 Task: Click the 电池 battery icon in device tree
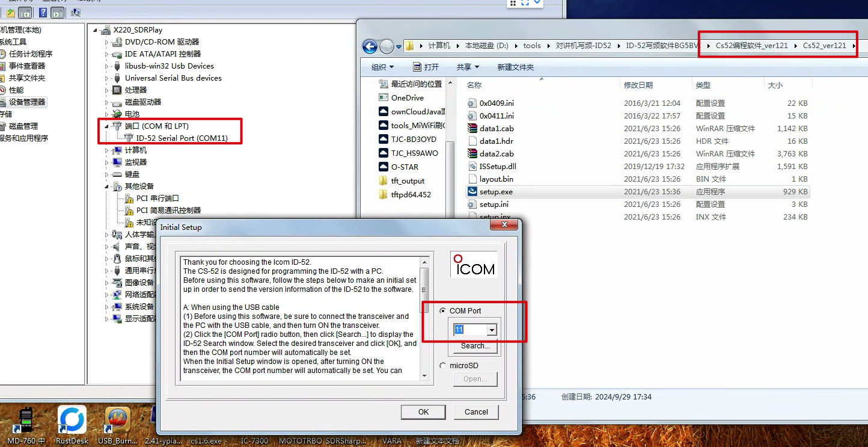point(117,114)
